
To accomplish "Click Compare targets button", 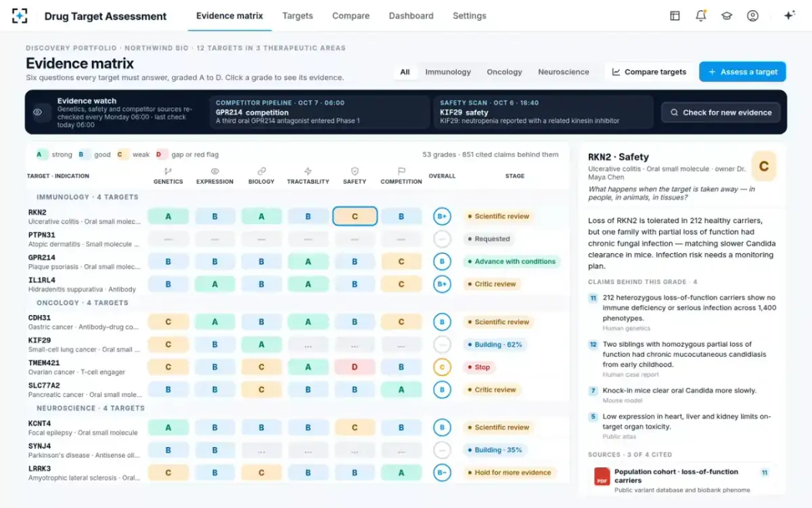I will click(649, 72).
